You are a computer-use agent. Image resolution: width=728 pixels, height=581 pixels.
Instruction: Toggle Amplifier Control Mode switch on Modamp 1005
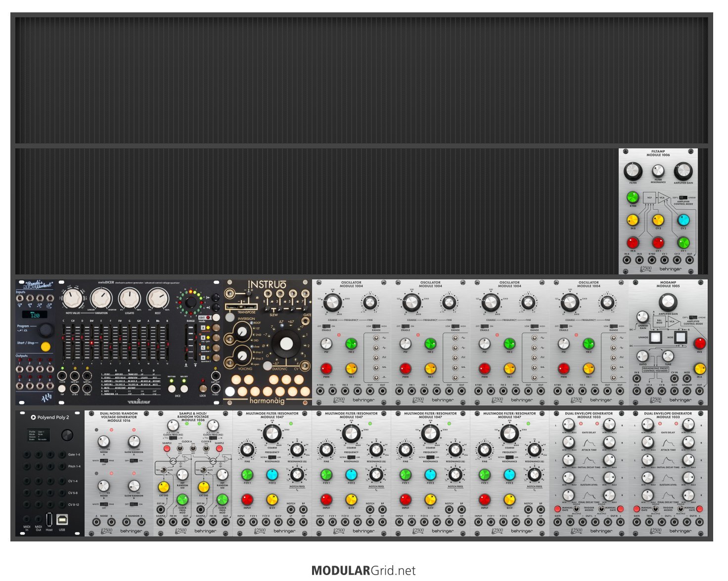coord(693,317)
